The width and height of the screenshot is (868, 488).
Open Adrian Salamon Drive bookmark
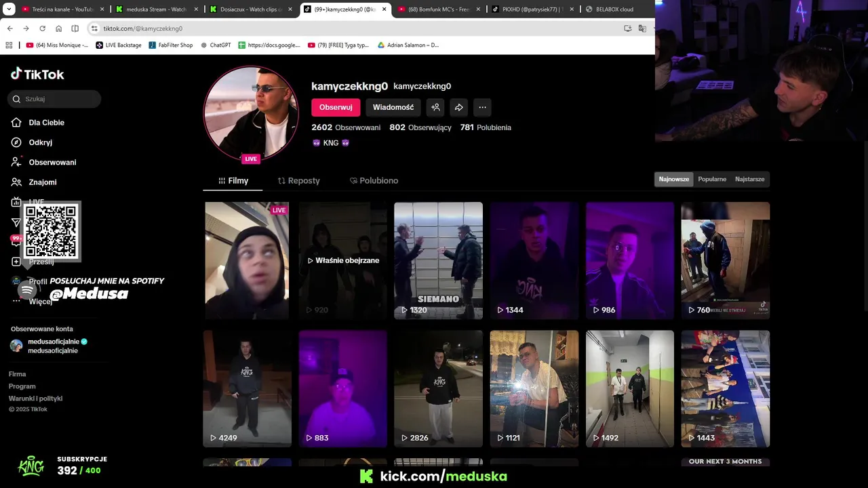[408, 45]
